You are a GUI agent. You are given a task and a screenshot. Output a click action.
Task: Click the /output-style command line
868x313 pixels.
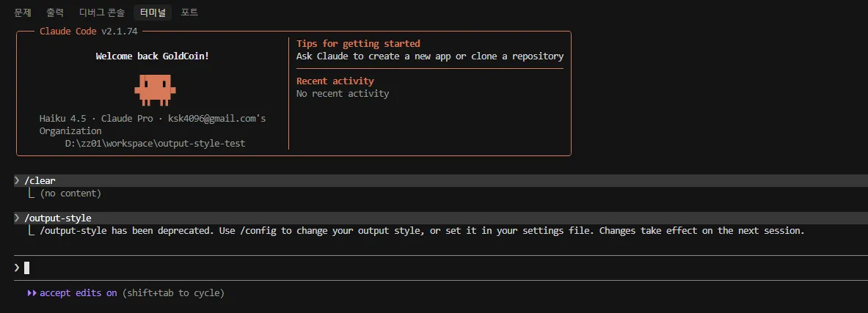pos(58,218)
